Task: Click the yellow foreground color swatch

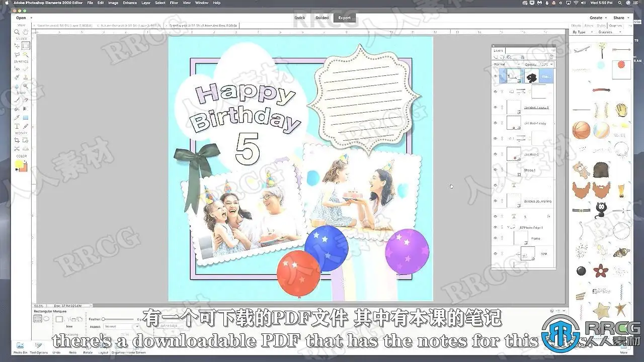Action: pos(19,164)
